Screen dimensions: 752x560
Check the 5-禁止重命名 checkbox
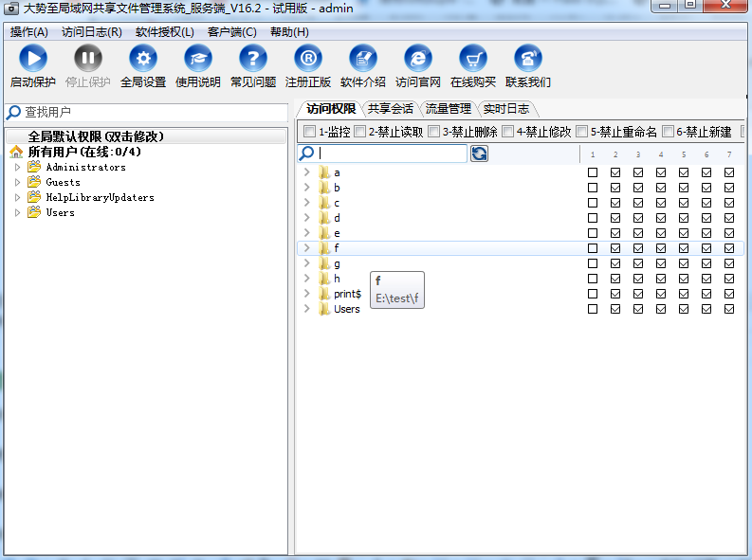pos(582,132)
